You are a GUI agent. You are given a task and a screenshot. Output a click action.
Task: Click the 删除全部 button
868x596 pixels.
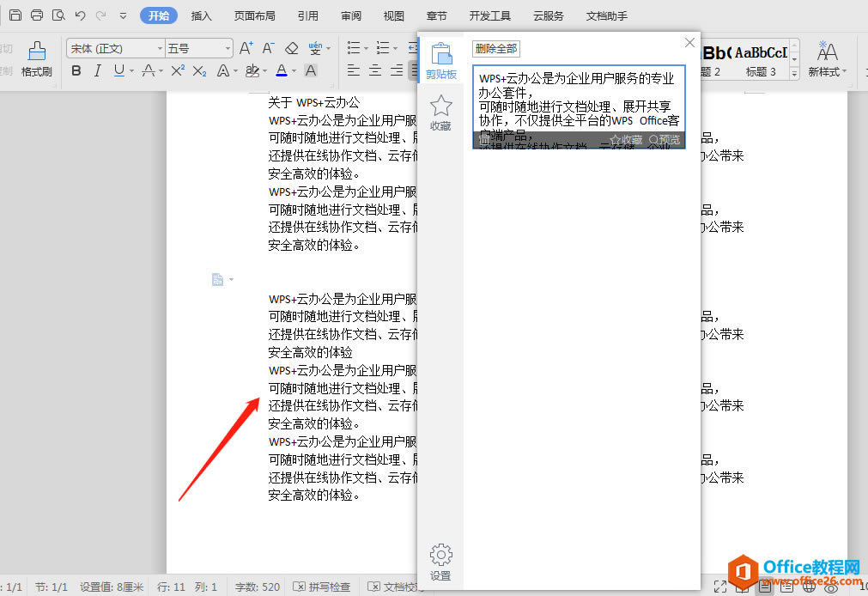point(496,49)
